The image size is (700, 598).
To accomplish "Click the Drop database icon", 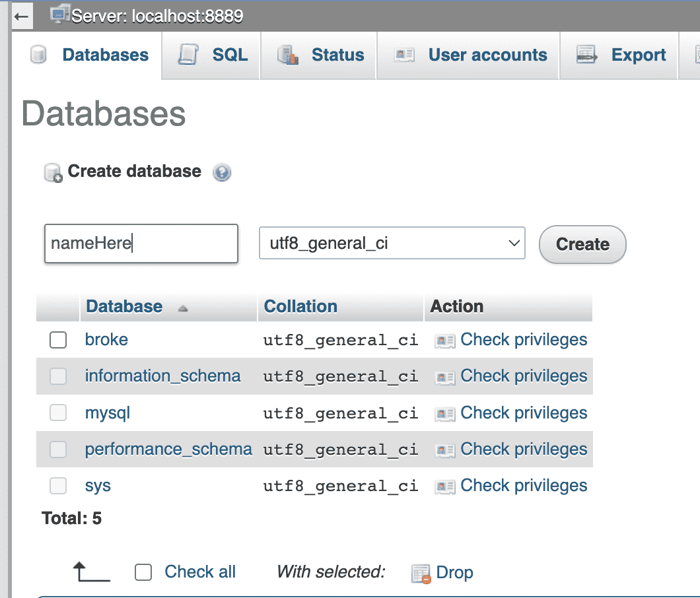I will (x=421, y=573).
